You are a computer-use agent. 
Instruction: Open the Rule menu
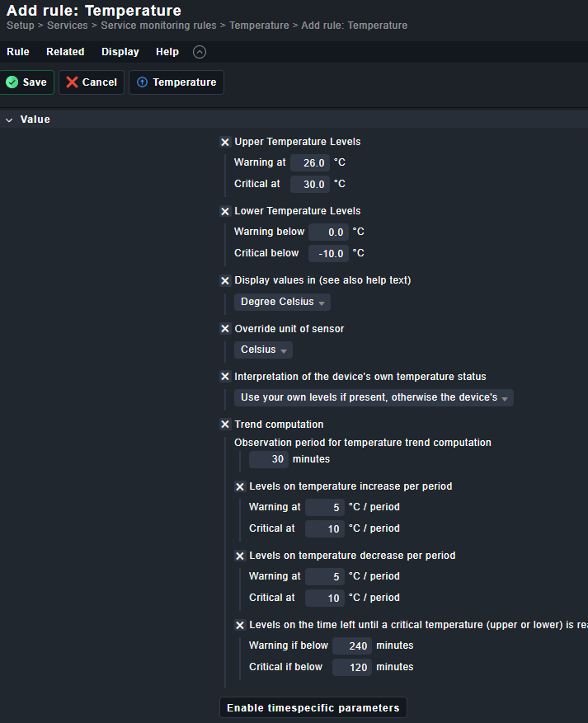tap(18, 52)
